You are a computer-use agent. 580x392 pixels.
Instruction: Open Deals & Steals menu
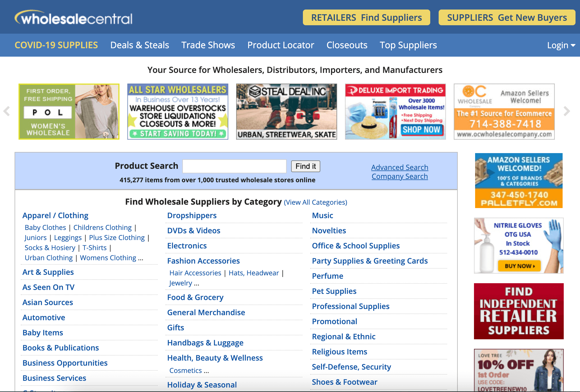(140, 45)
